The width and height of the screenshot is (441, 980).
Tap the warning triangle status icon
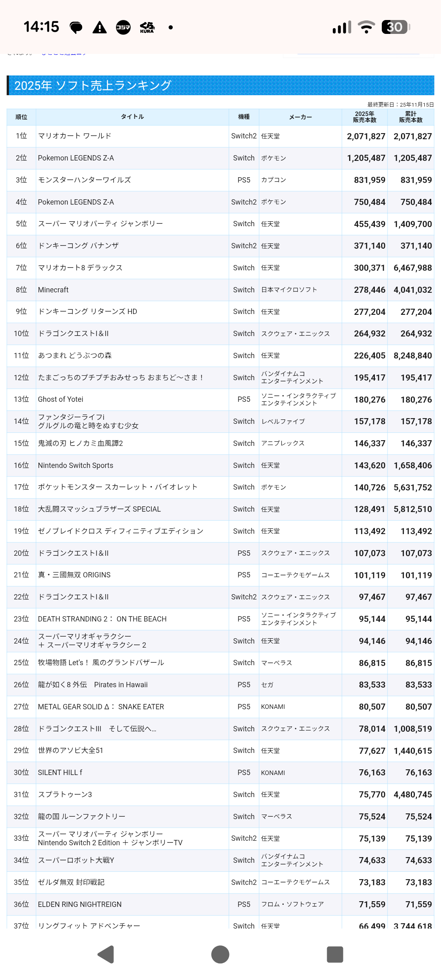(100, 27)
